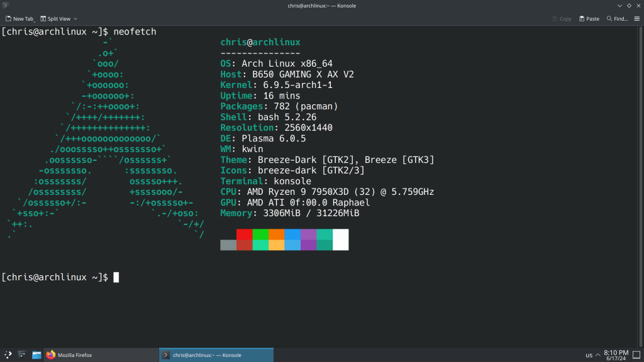Open the clock showing 8:10 PM

click(616, 355)
